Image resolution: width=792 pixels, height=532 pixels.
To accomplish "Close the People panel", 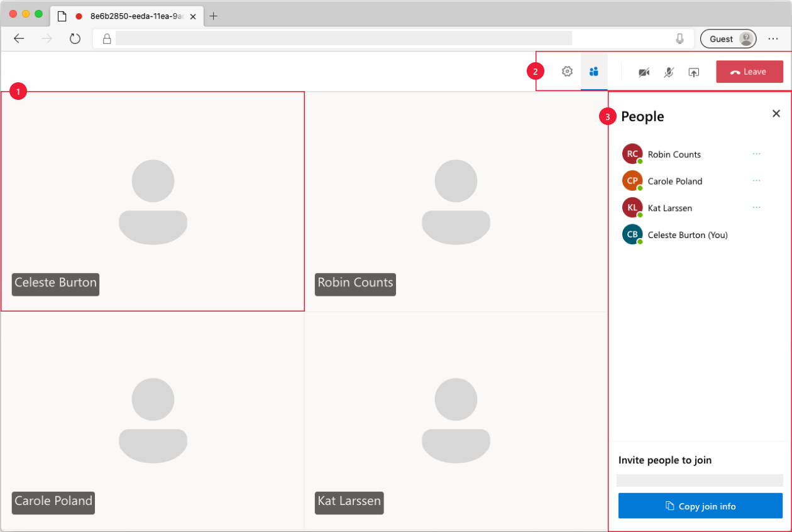I will pos(776,114).
